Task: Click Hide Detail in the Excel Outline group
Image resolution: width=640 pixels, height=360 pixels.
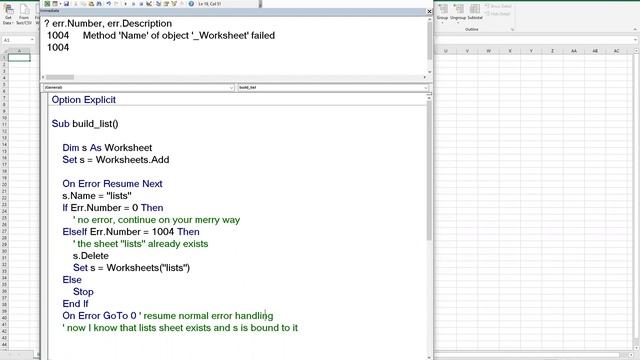Action: coord(498,14)
